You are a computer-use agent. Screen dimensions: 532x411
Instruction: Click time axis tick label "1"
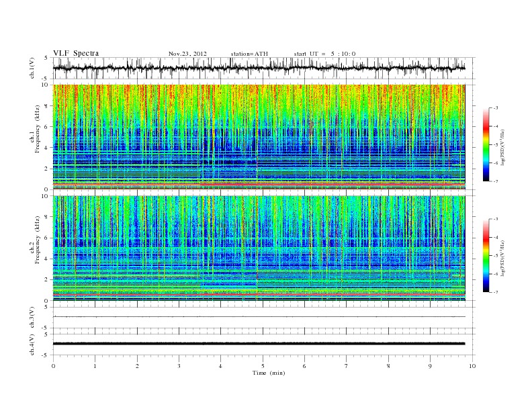[95, 366]
